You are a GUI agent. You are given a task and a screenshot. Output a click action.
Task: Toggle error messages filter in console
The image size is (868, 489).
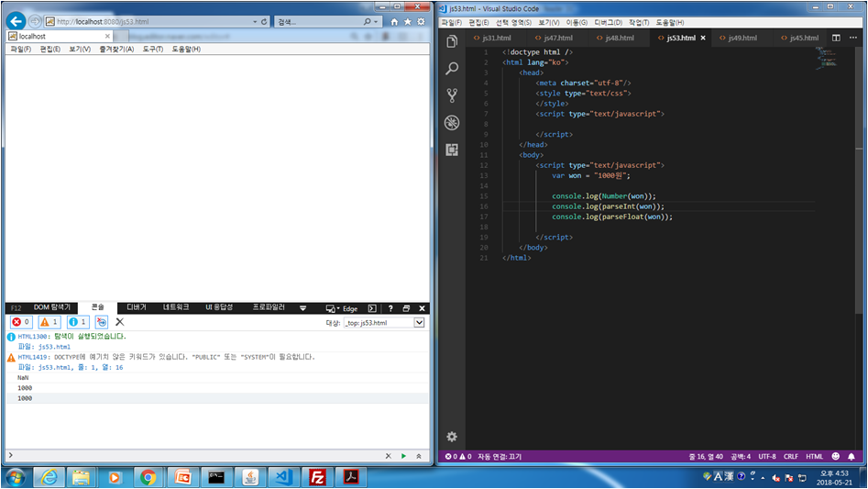click(21, 322)
